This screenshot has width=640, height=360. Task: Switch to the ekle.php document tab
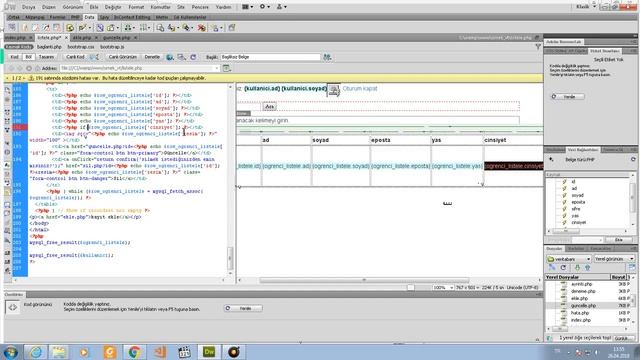coord(82,38)
